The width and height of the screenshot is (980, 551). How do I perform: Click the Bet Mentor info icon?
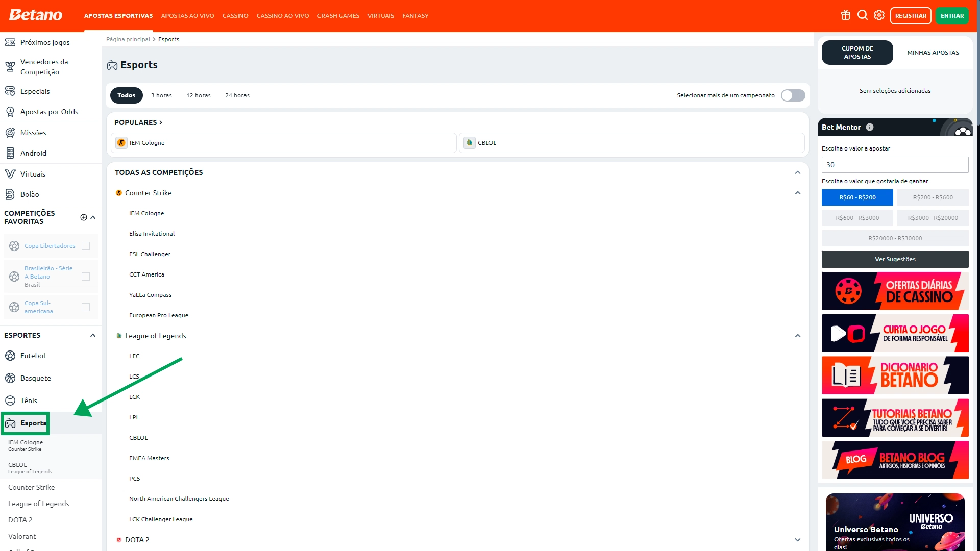coord(870,127)
